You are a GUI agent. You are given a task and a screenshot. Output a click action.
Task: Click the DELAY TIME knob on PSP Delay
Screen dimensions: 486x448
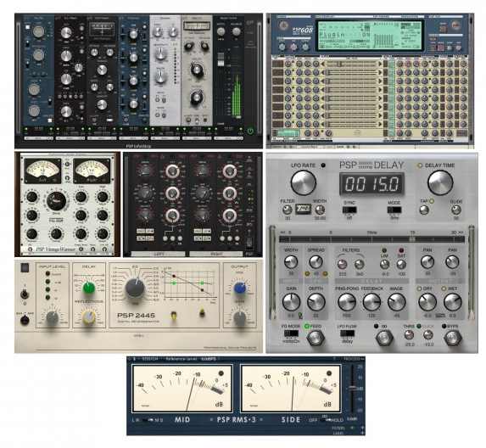point(440,182)
